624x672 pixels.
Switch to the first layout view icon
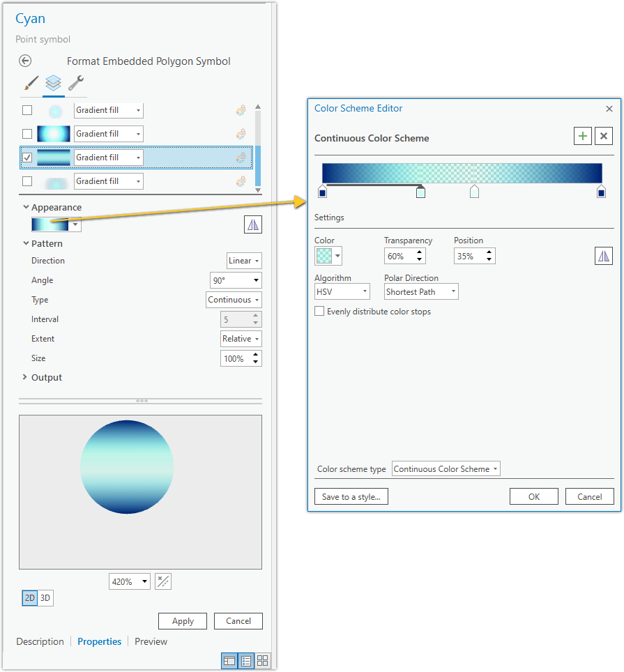click(229, 661)
